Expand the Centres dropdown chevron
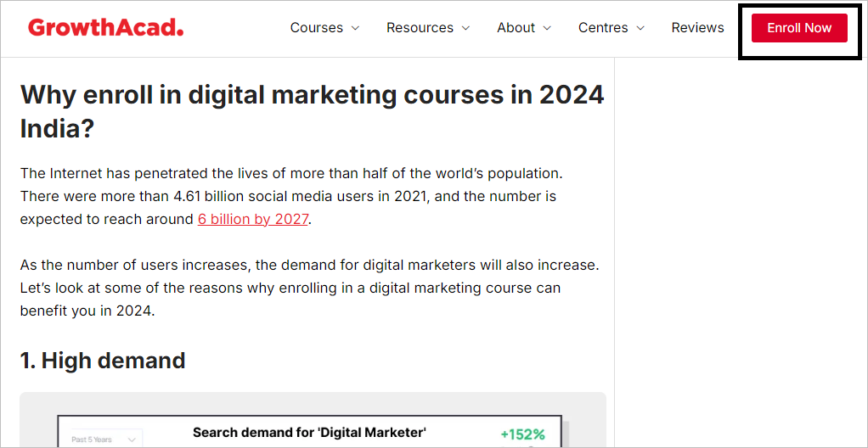 (640, 28)
